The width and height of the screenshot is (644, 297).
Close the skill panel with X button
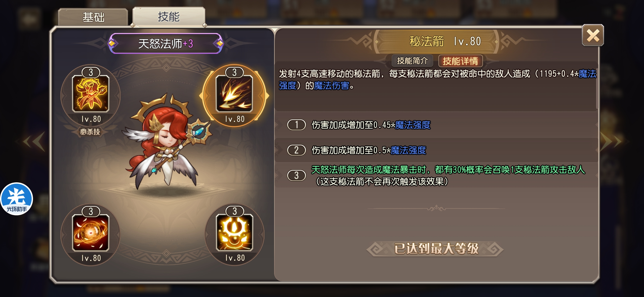[593, 35]
